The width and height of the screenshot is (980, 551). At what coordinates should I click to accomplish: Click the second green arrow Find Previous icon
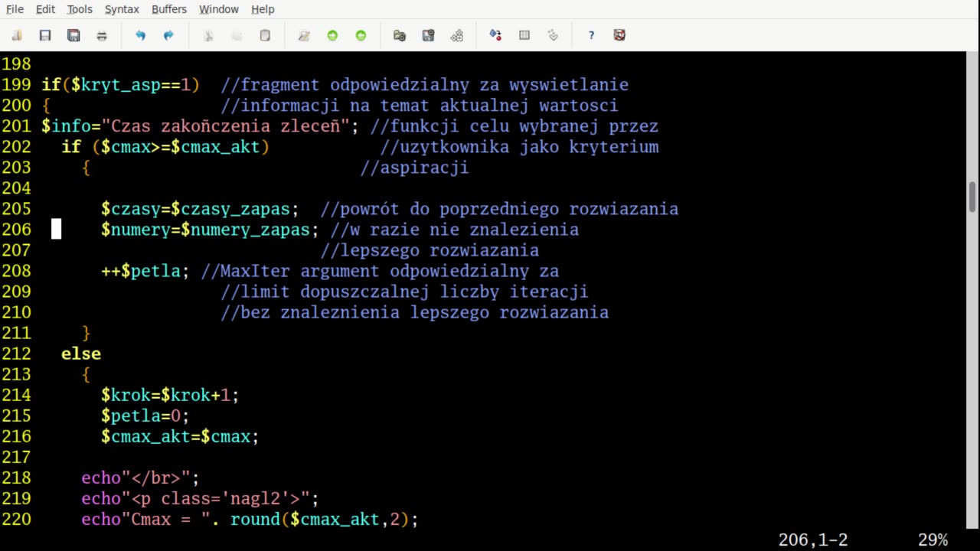361,35
